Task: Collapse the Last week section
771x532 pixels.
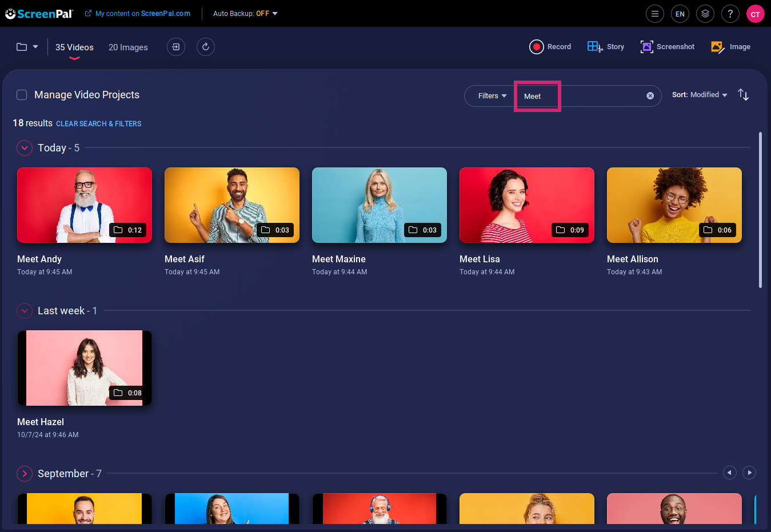Action: [25, 311]
